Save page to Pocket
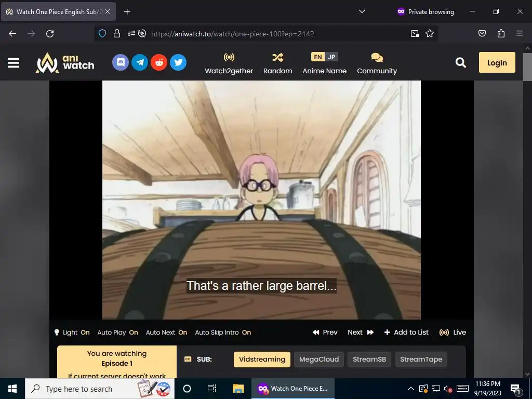Viewport: 532px width, 399px height. point(482,34)
